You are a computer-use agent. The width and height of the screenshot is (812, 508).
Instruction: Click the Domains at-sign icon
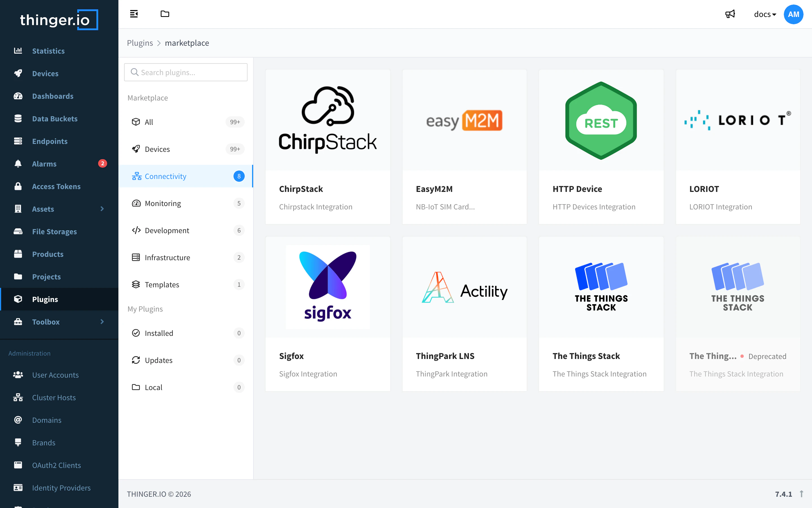click(18, 420)
